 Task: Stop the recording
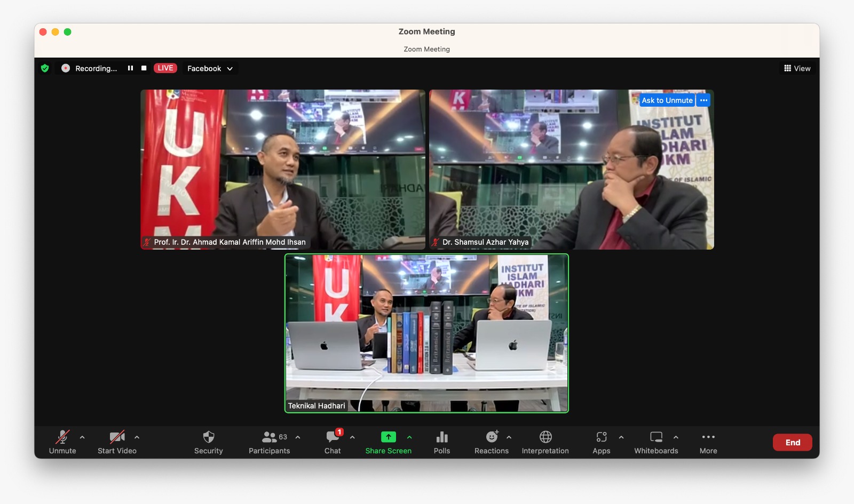[x=144, y=68]
